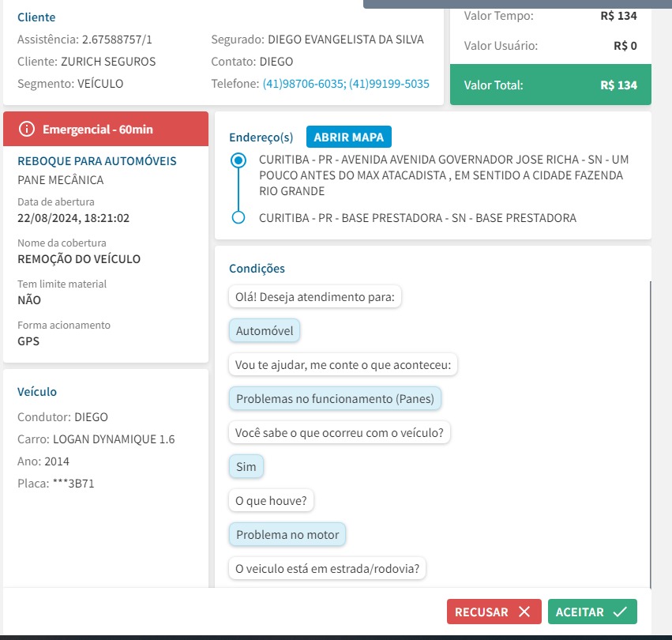
Task: Click the hollow destination marker on the address route
Action: click(238, 217)
